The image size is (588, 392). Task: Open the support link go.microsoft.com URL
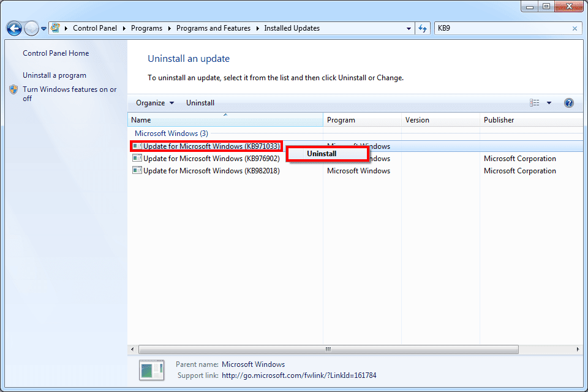tap(299, 375)
